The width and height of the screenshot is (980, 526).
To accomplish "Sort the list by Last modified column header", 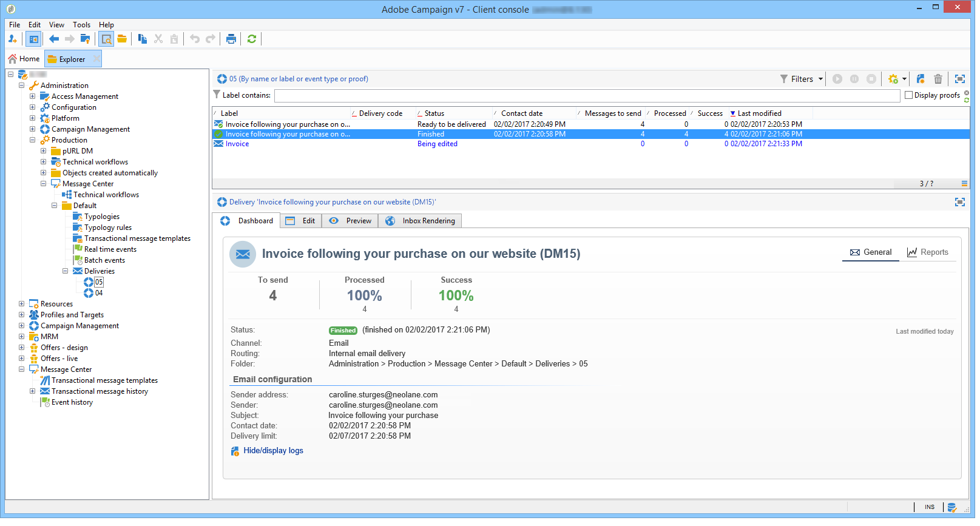I will pyautogui.click(x=769, y=113).
